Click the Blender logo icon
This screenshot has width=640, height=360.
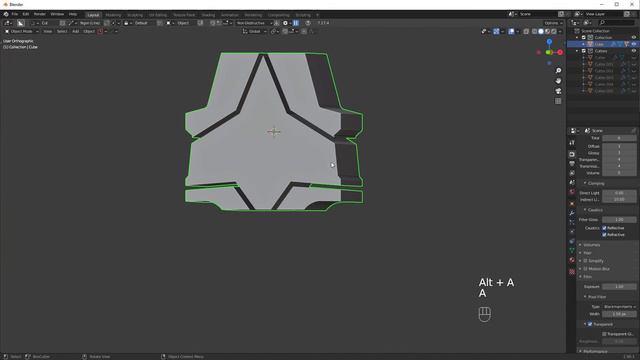pyautogui.click(x=6, y=14)
